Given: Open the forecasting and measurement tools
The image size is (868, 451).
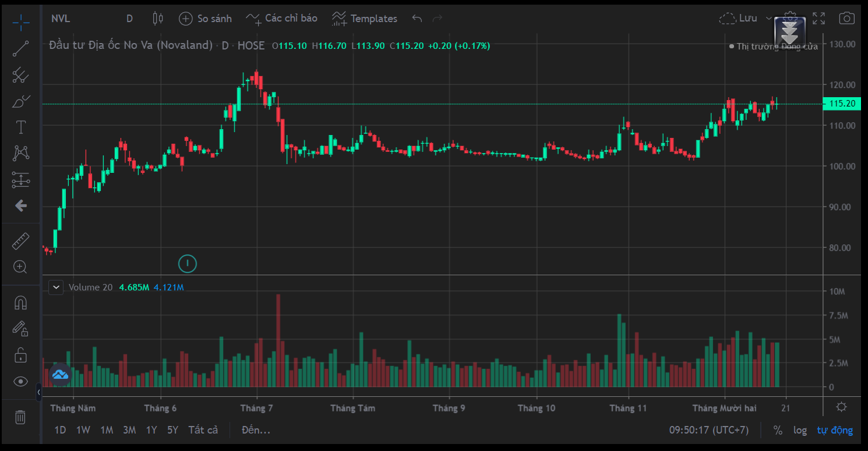Looking at the screenshot, I should (x=21, y=180).
